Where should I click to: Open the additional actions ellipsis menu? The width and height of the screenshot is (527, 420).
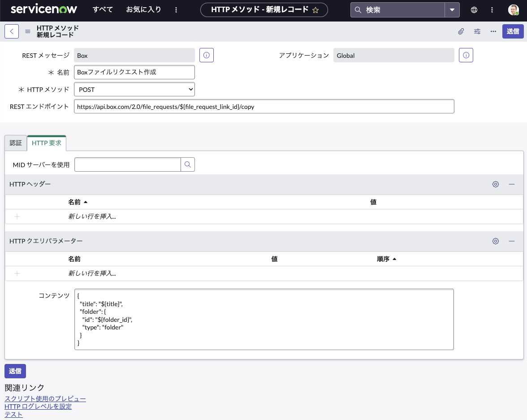click(493, 31)
